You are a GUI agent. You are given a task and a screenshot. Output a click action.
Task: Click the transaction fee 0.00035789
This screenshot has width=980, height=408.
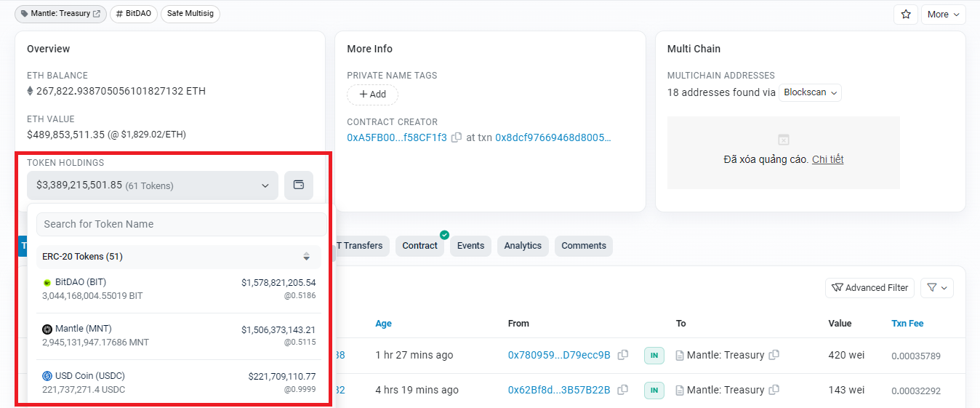point(916,356)
